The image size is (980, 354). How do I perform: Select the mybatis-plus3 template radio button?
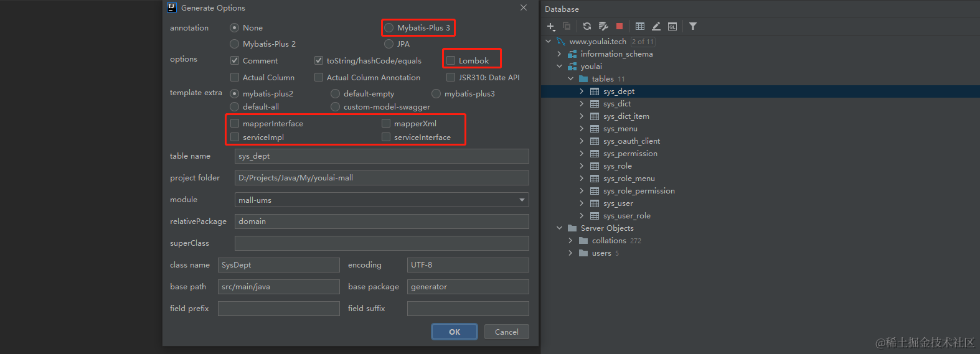[436, 94]
